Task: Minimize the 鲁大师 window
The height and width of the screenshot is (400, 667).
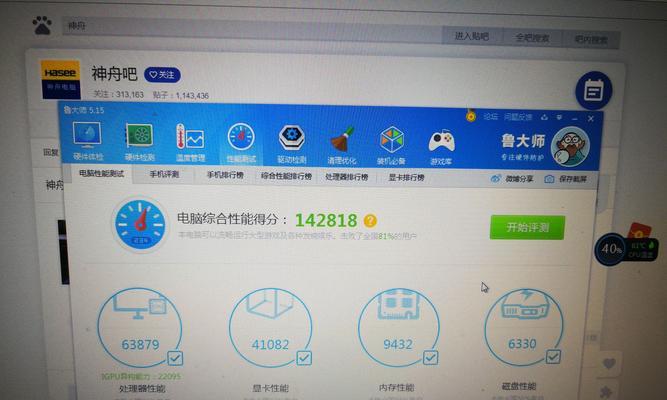Action: coord(575,119)
